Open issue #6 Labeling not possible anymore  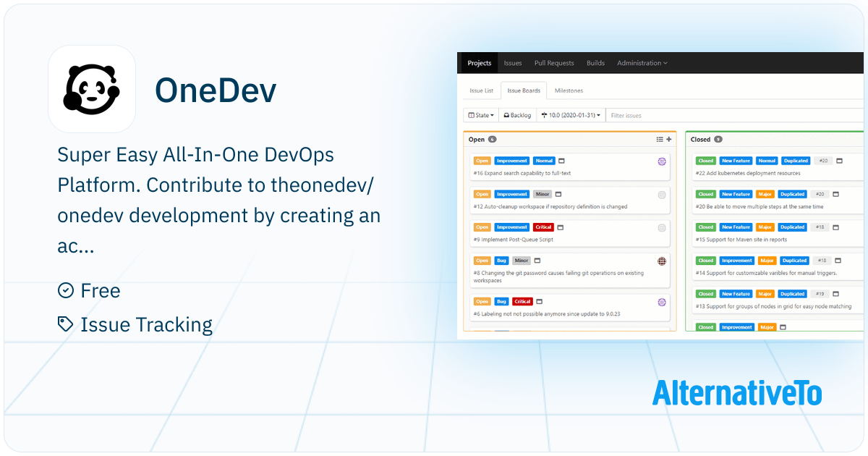(547, 314)
